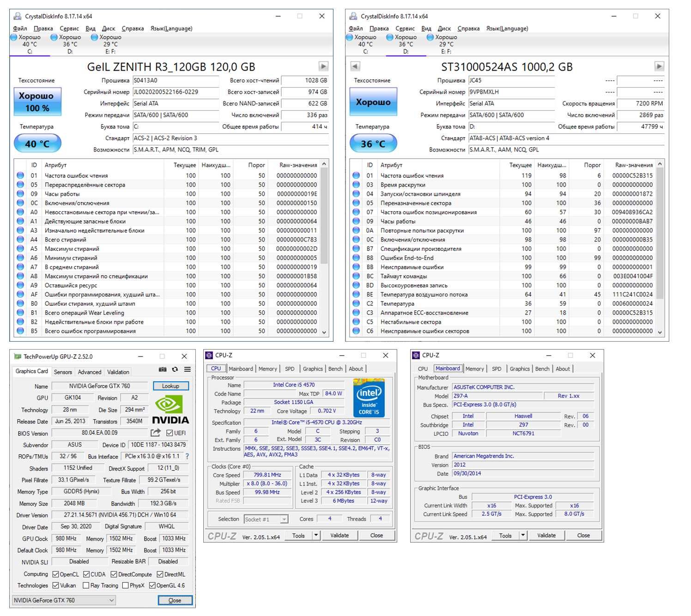691x616 pixels.
Task: Click status circle for Время раскрутки row
Action: pyautogui.click(x=356, y=185)
